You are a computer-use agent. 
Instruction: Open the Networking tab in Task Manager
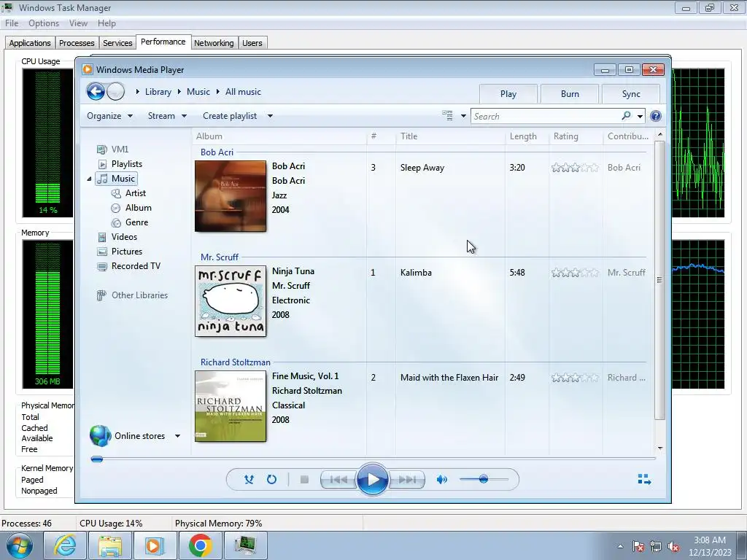214,43
